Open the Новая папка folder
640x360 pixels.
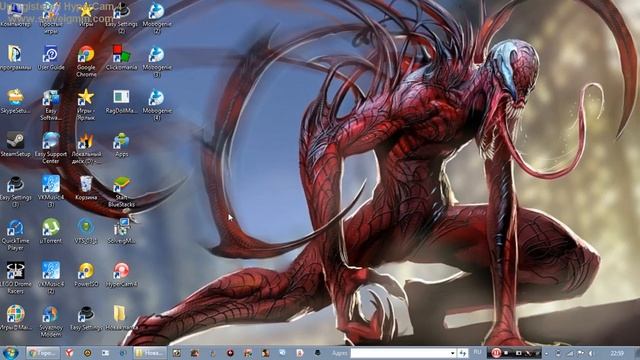click(x=121, y=318)
